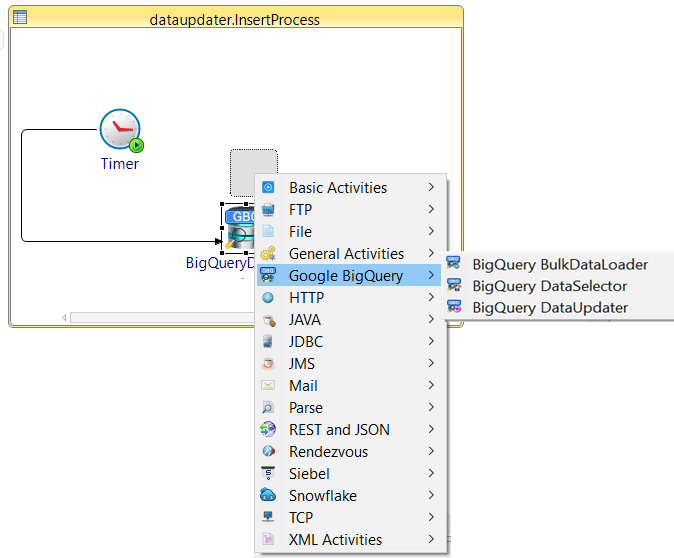This screenshot has width=674, height=558.
Task: Click the Parse magnifier icon
Action: [x=268, y=408]
